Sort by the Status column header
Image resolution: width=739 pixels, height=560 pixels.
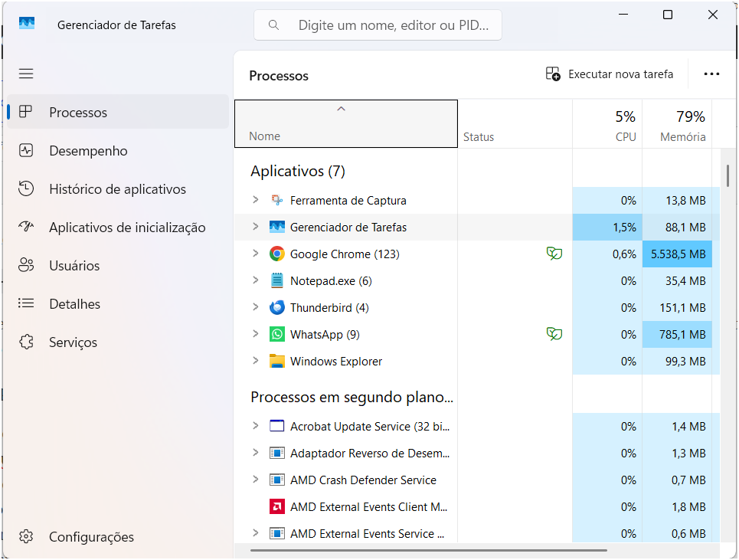point(515,123)
